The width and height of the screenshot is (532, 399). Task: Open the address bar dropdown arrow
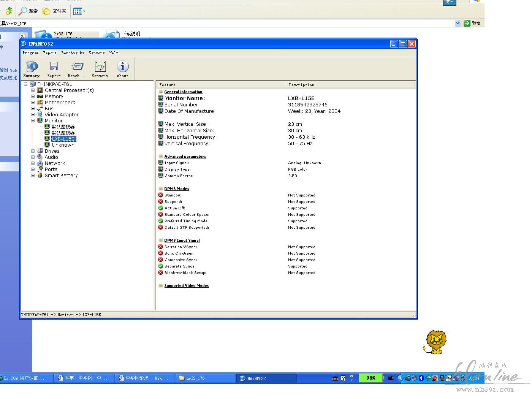(x=458, y=23)
